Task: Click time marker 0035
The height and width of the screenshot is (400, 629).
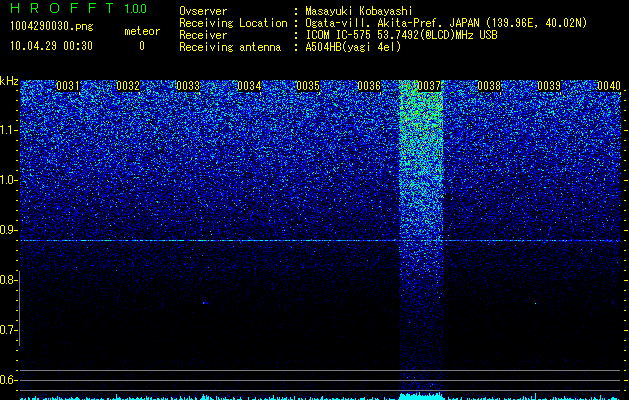Action: click(308, 86)
